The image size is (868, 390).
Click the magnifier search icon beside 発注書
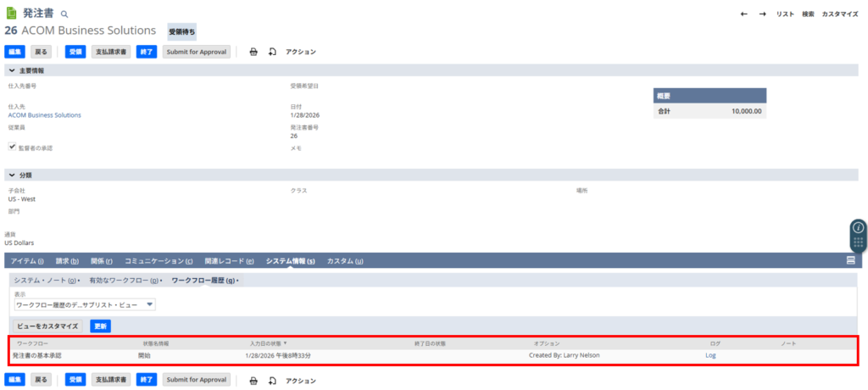point(64,14)
